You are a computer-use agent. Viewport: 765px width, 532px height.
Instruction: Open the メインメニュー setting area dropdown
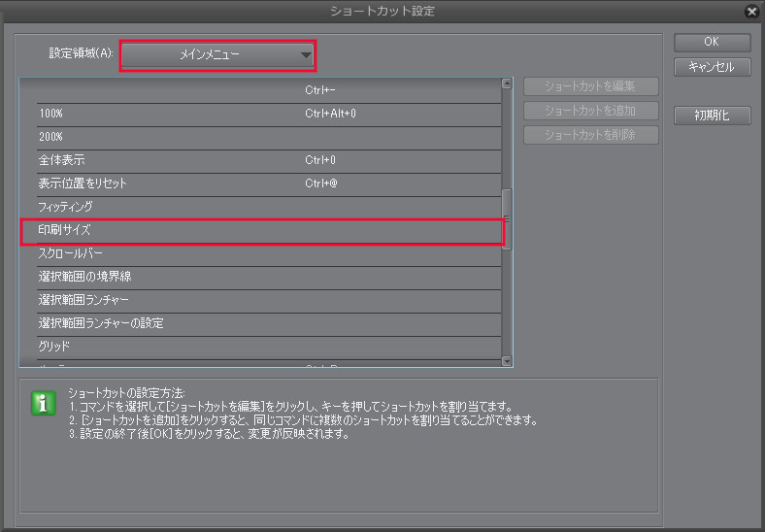pos(217,55)
